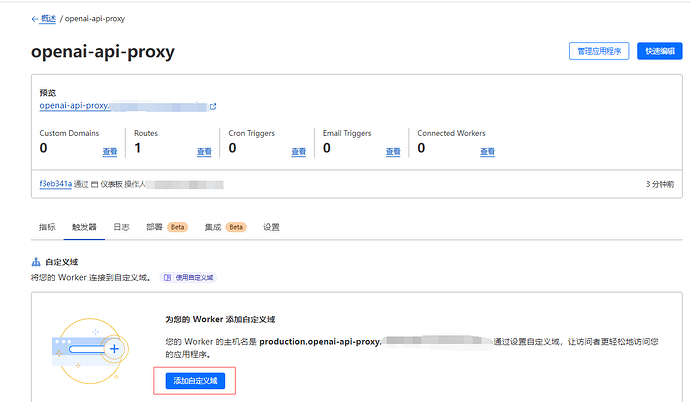This screenshot has height=402, width=690.
Task: Go to the 设置 tab
Action: click(x=271, y=227)
